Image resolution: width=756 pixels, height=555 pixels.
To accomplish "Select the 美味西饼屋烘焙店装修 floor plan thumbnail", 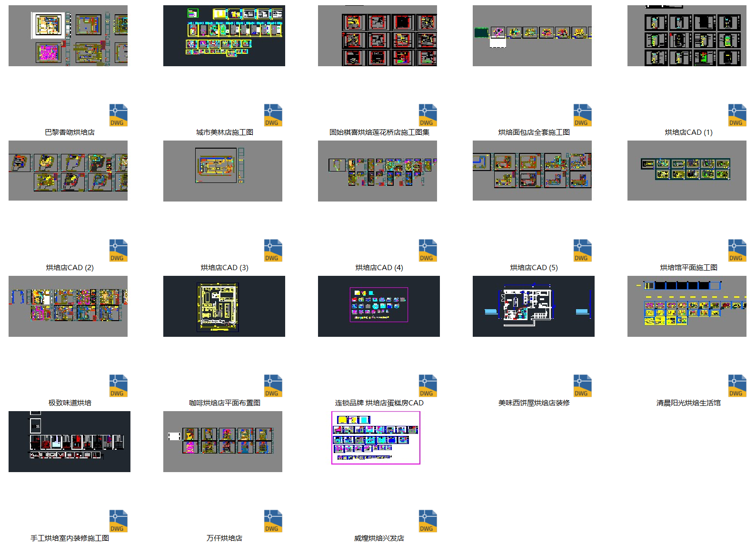I will click(x=533, y=306).
